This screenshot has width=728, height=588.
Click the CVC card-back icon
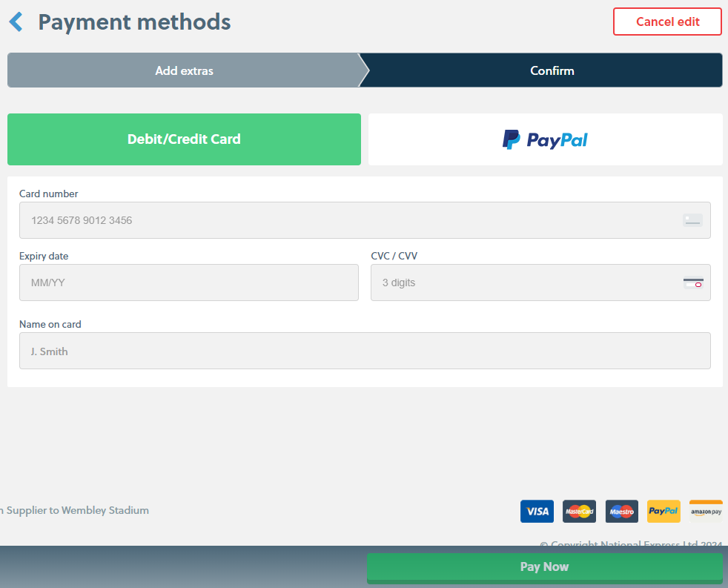693,283
